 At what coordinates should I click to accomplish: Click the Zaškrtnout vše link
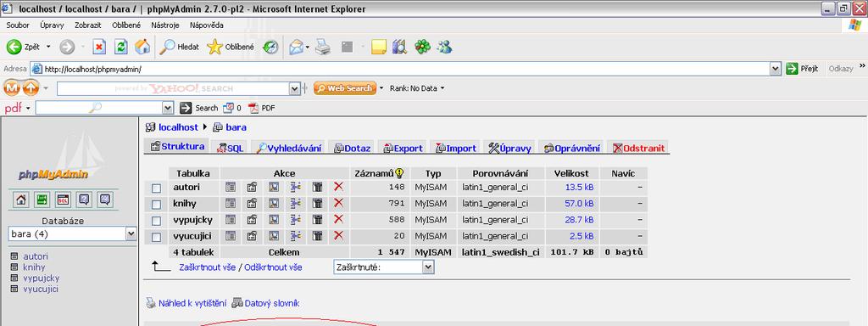click(x=208, y=267)
